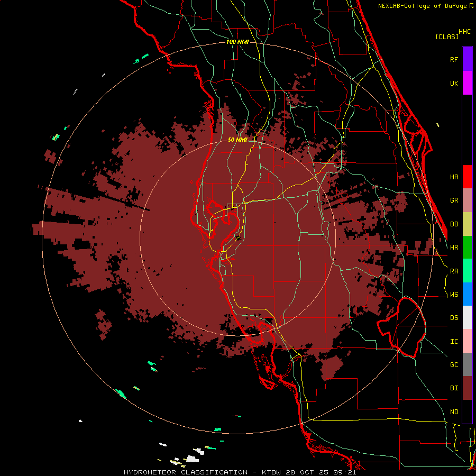This screenshot has width=476, height=476.
Task: Click the 100 NMI range ring label
Action: point(237,42)
